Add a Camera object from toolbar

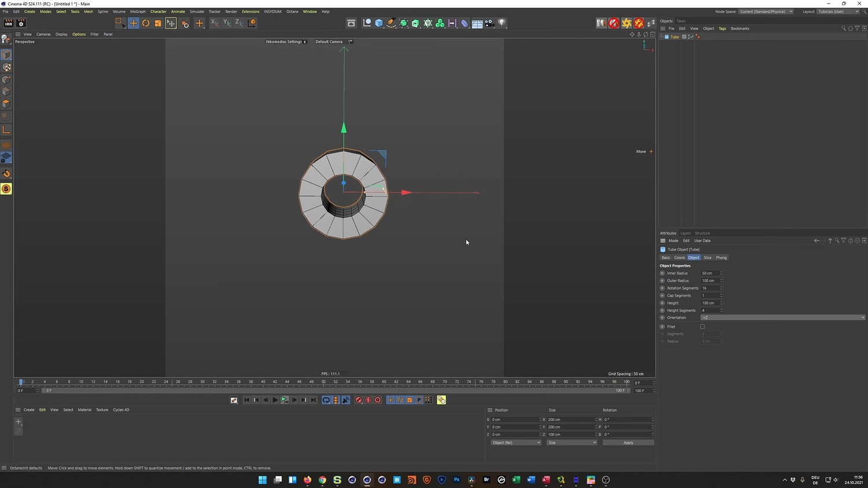[490, 23]
